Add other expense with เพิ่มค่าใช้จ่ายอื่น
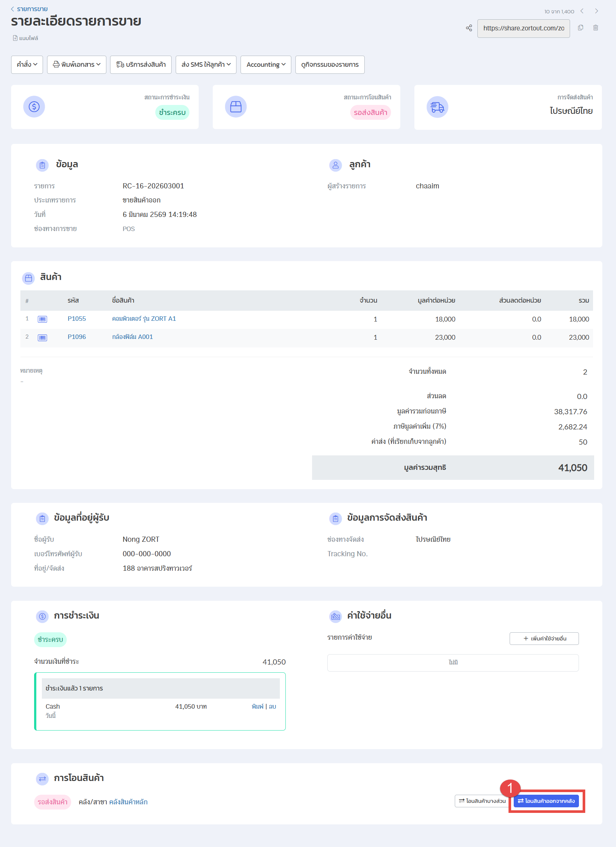 coord(544,638)
